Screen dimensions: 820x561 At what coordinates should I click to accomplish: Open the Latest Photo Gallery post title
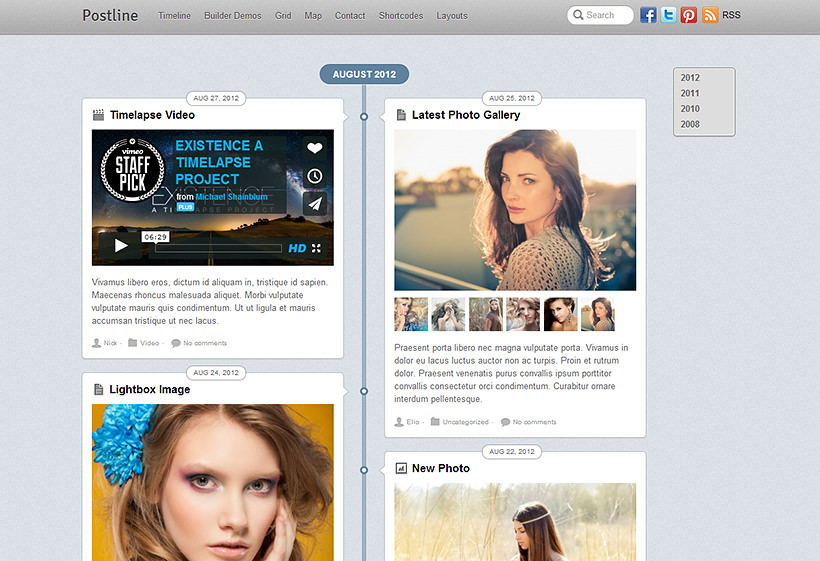[465, 115]
